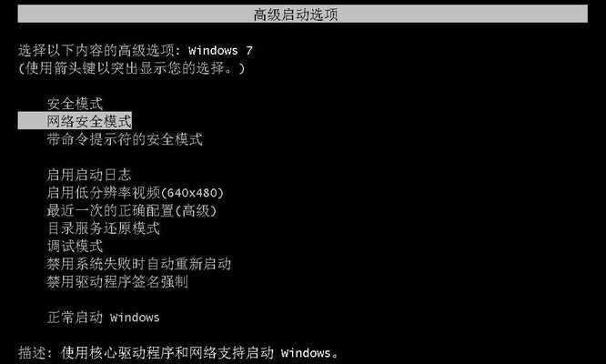Click the gray highlight bar left of 网络安全模式

[x=32, y=121]
